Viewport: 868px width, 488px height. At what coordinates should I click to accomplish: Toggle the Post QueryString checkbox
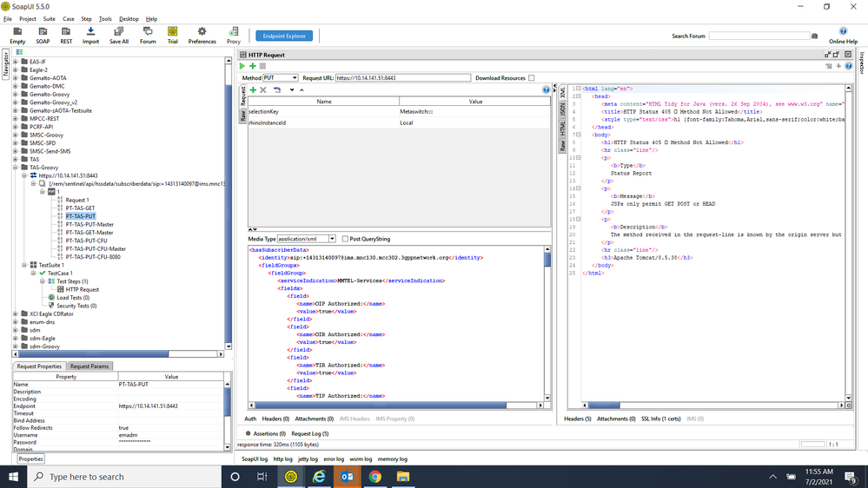pyautogui.click(x=345, y=239)
